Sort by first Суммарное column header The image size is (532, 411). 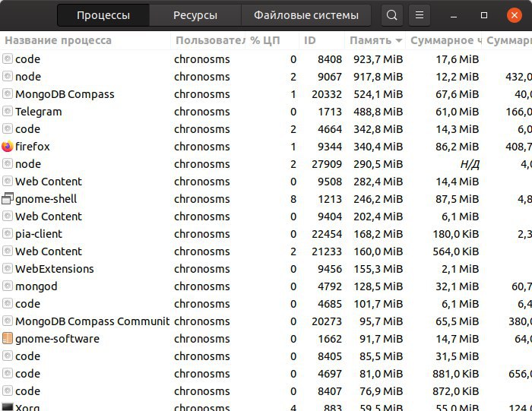(x=444, y=40)
